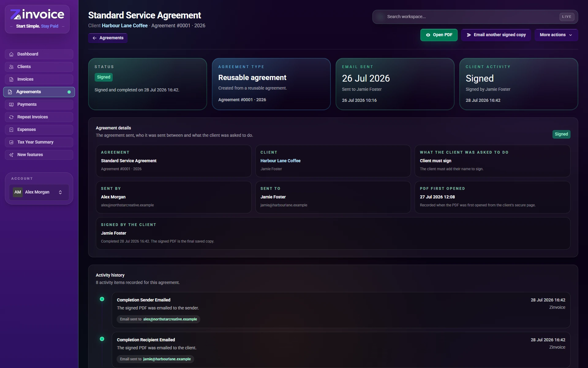Screen dimensions: 588x368
Task: Click the Completion Recipient Emailed title
Action: [146, 340]
